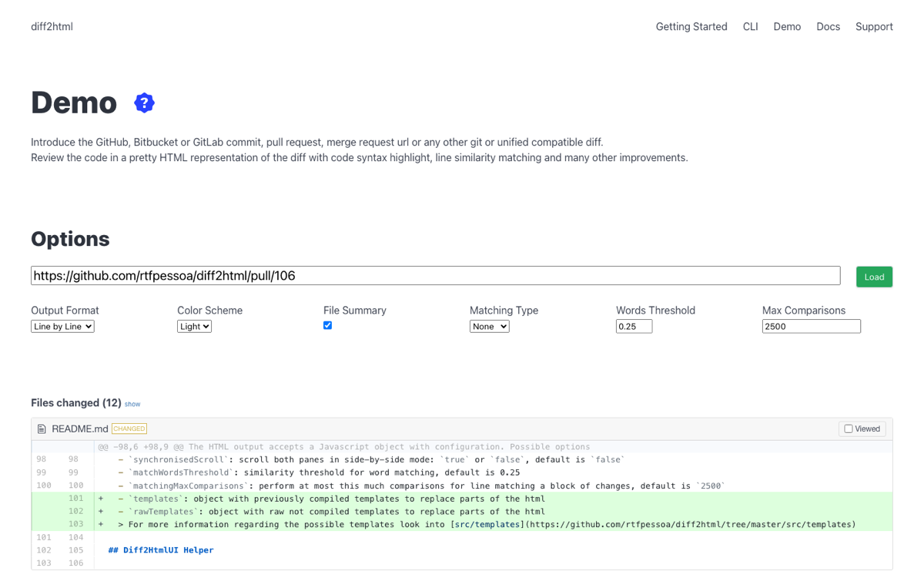Open the Support nav item

[874, 26]
